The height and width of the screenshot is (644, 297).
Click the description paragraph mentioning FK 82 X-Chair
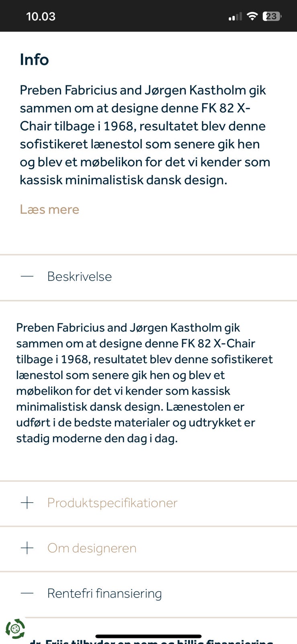(x=145, y=382)
